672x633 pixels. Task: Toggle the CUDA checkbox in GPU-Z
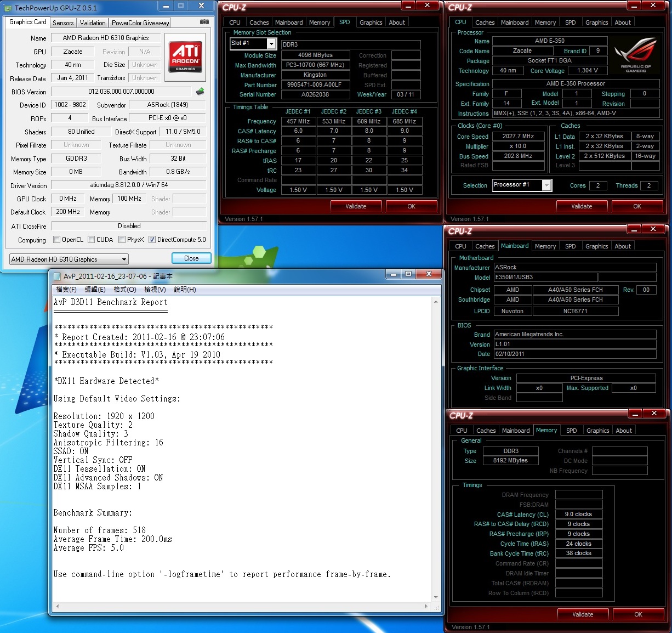pyautogui.click(x=91, y=240)
